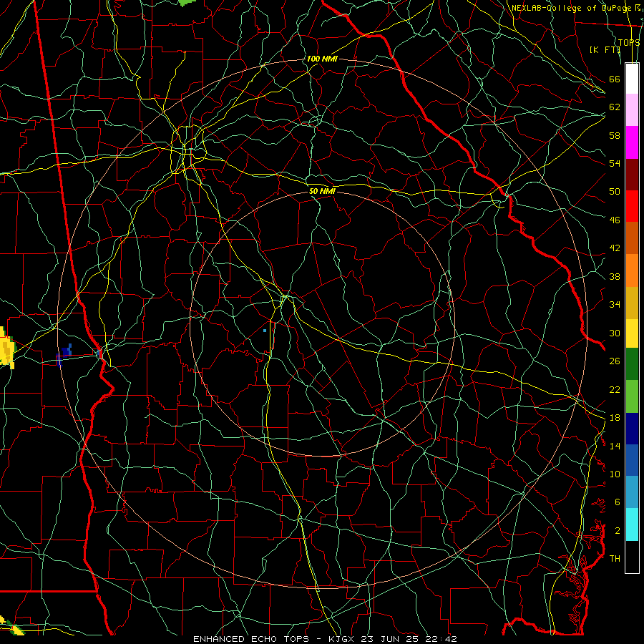
Task: Click the 'ENHANCED ECHO TOPS - KJGX' caption
Action: point(273,639)
